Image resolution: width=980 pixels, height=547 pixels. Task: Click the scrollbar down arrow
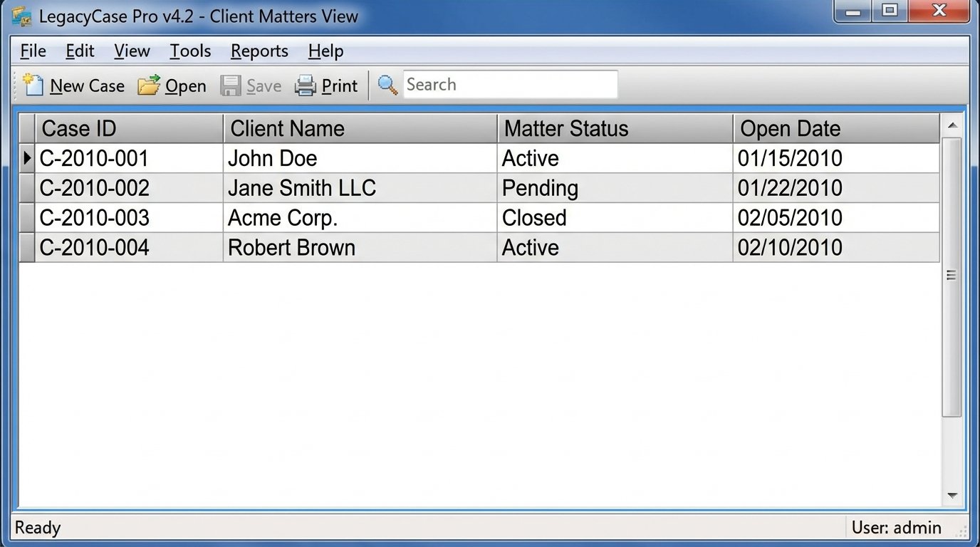pos(953,495)
